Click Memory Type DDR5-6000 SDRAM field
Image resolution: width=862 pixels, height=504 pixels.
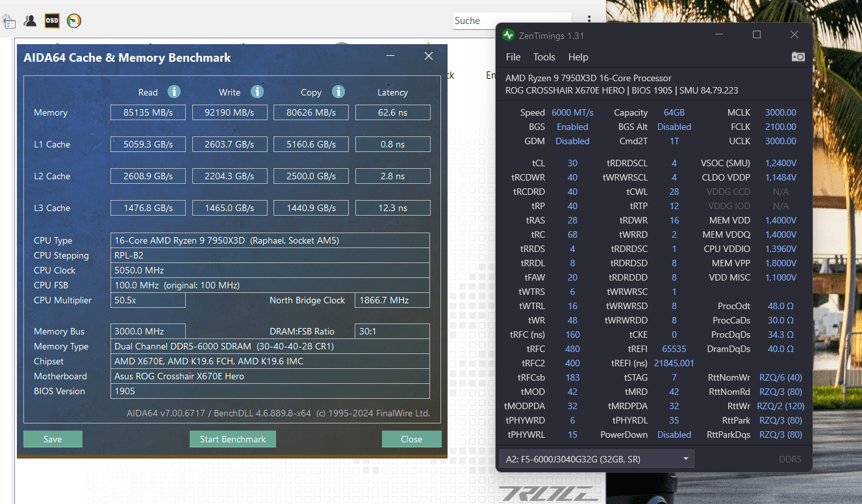(x=270, y=346)
